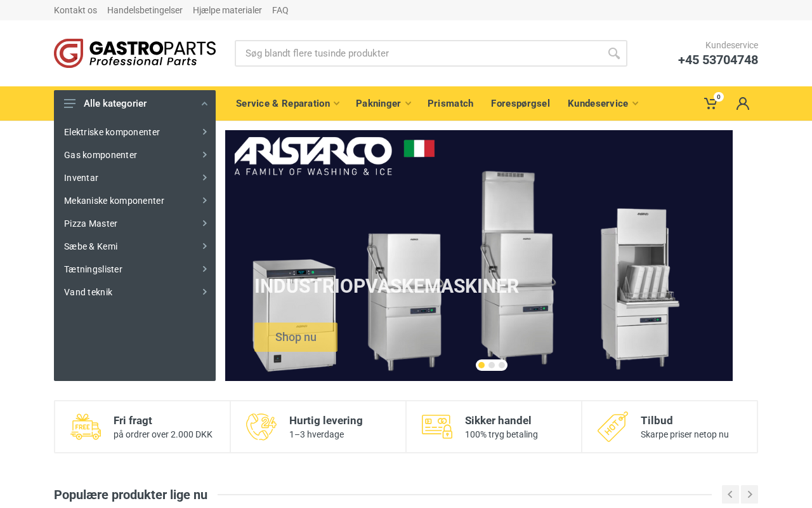Image resolution: width=812 pixels, height=508 pixels.
Task: Click the Shop nu banner button
Action: (296, 337)
